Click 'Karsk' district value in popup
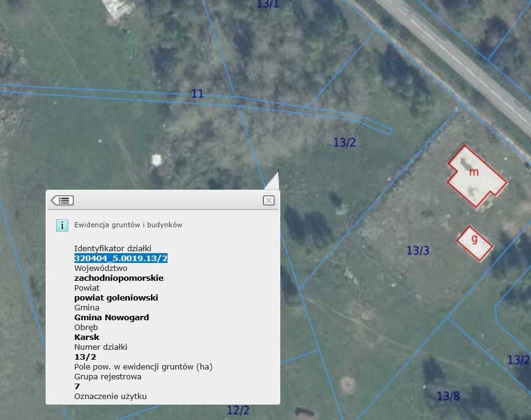The width and height of the screenshot is (531, 420). pos(87,337)
